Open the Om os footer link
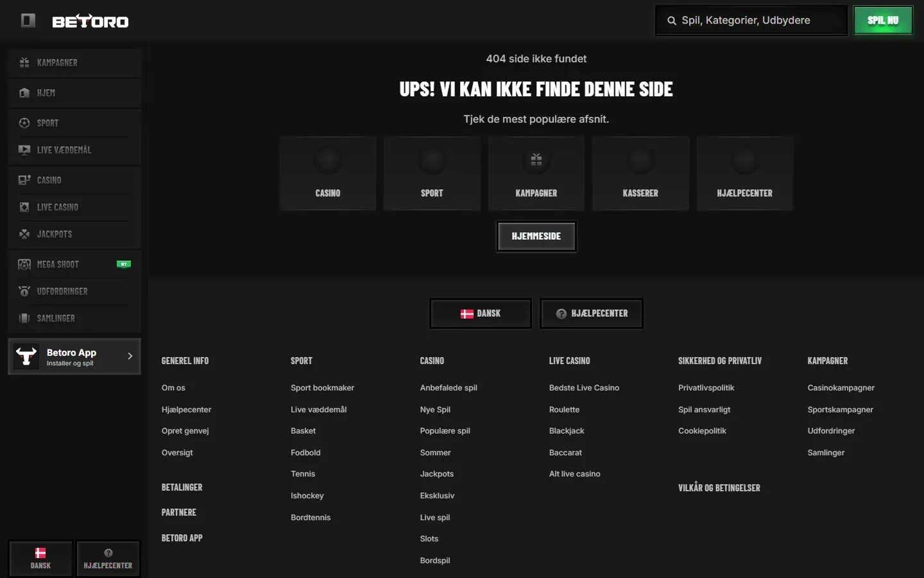Screen dimensions: 924x578 173,388
